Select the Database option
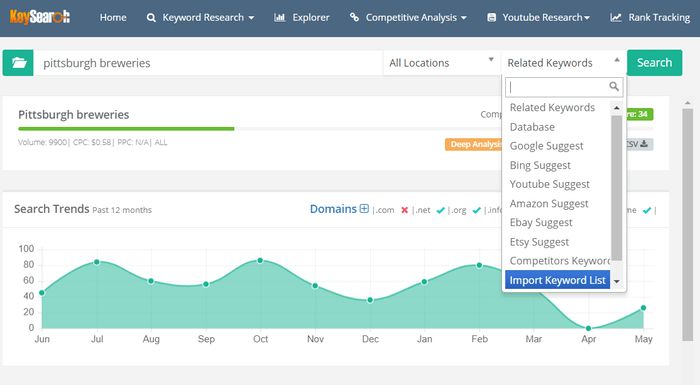This screenshot has width=700, height=385. (x=558, y=127)
